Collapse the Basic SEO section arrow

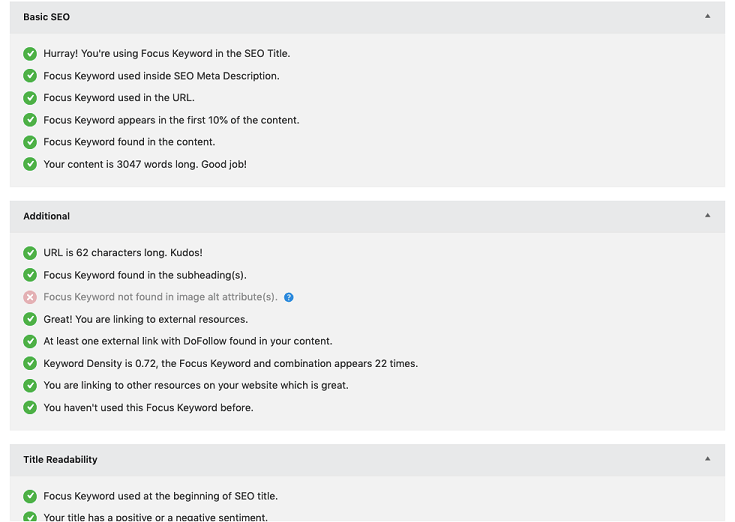(x=707, y=17)
